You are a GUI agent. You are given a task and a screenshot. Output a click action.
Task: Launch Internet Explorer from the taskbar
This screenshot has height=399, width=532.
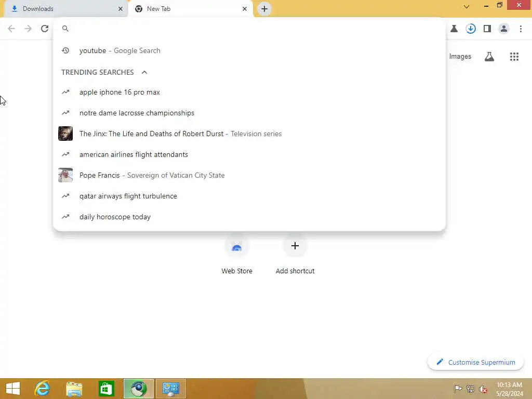(43, 389)
